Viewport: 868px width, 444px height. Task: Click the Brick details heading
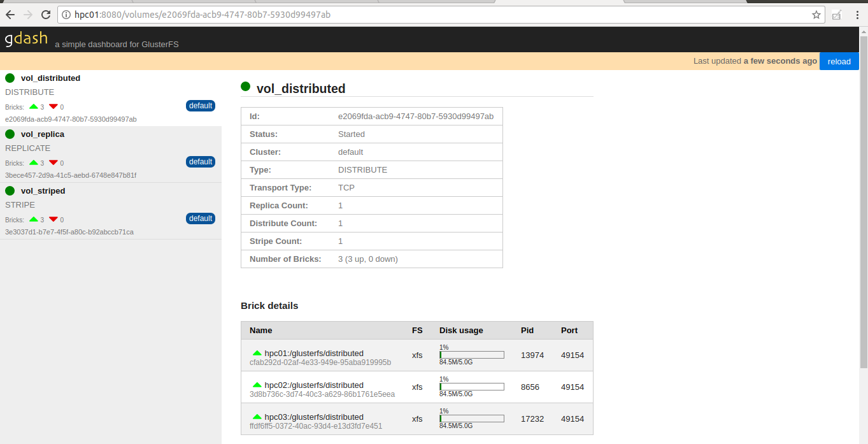click(269, 305)
